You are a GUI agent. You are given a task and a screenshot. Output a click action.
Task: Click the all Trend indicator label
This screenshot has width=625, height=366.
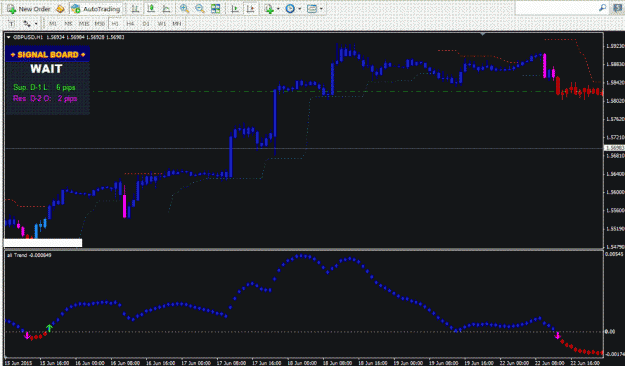click(29, 255)
